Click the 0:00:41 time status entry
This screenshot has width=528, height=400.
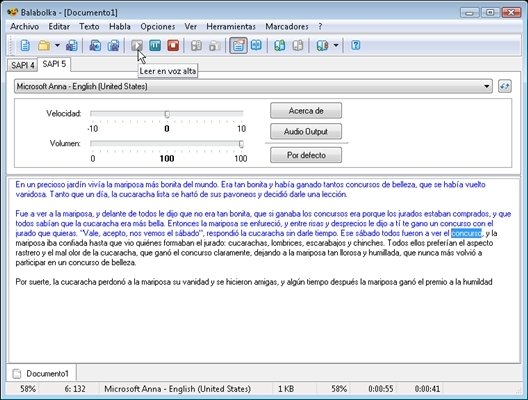(427, 389)
